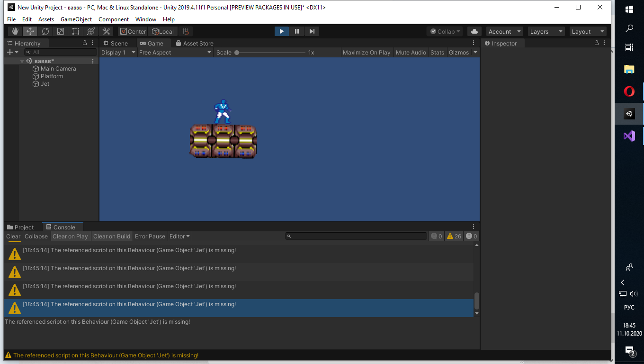Screen dimensions: 644x364
Task: Open Console Editor dropdown
Action: click(x=179, y=236)
